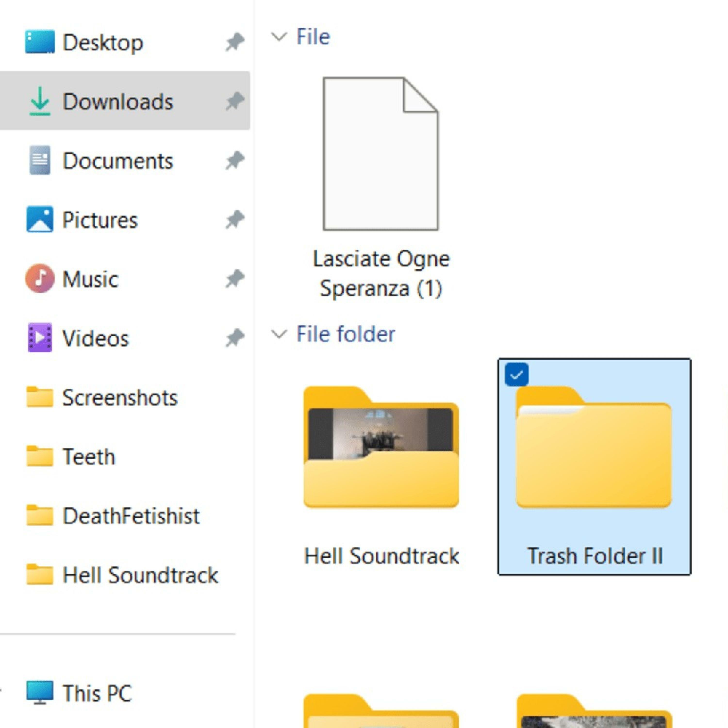Image resolution: width=728 pixels, height=728 pixels.
Task: Collapse the File group chevron
Action: click(279, 37)
